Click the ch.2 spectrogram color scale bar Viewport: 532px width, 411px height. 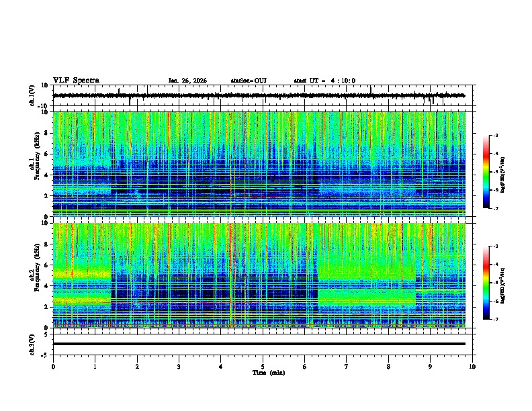[486, 283]
